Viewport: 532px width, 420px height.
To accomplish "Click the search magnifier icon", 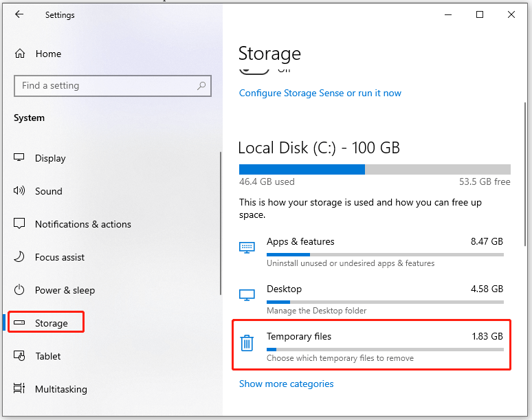I will [201, 86].
